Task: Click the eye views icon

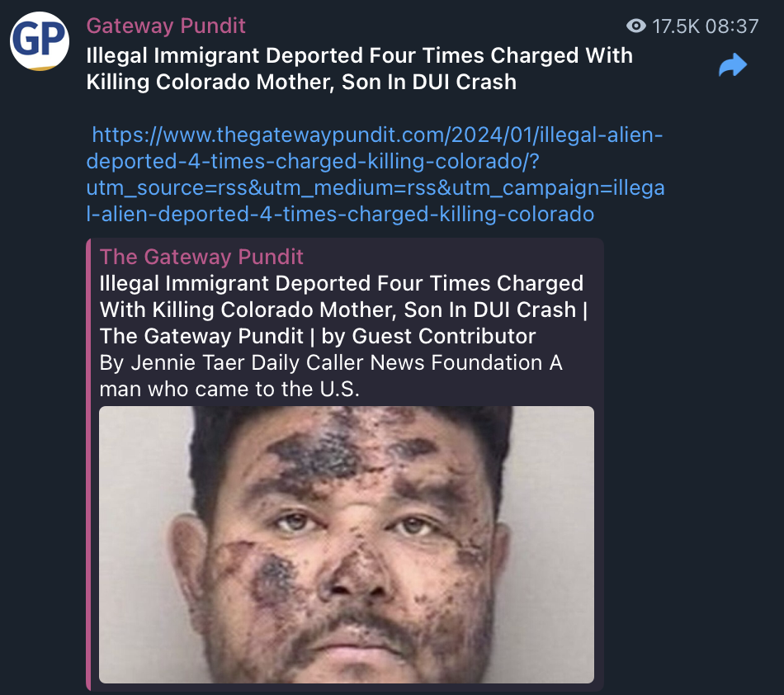Action: click(636, 26)
